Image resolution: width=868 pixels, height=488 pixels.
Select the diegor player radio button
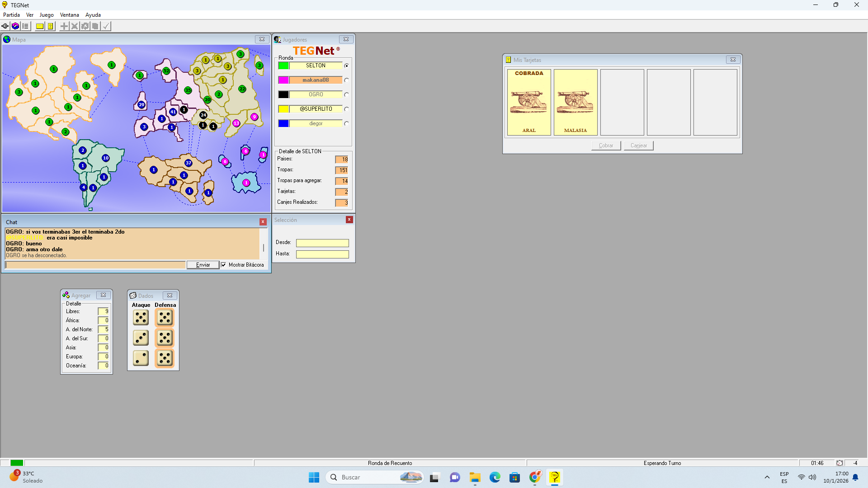click(346, 124)
